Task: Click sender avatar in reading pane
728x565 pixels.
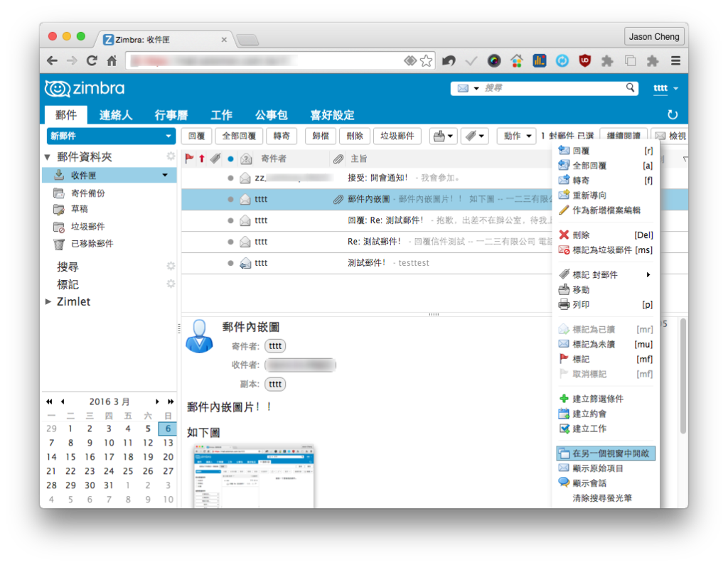Action: (199, 337)
